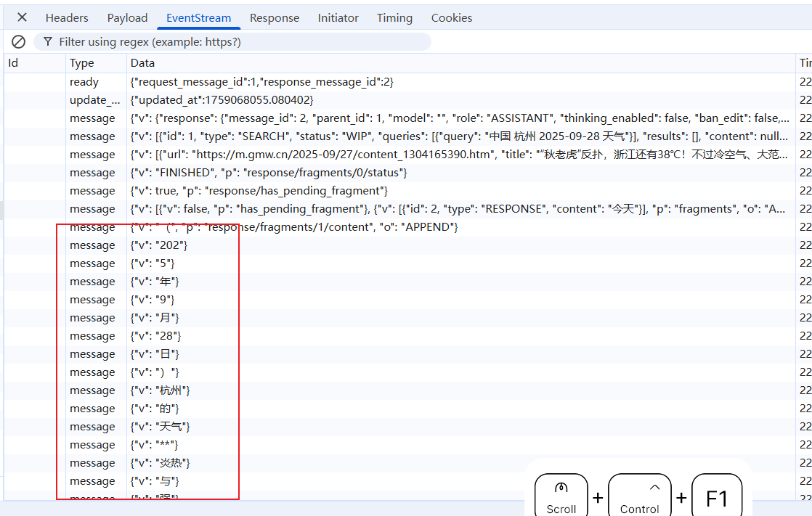Screen dimensions: 812x516
Task: Switch to the Timing tab
Action: 394,17
